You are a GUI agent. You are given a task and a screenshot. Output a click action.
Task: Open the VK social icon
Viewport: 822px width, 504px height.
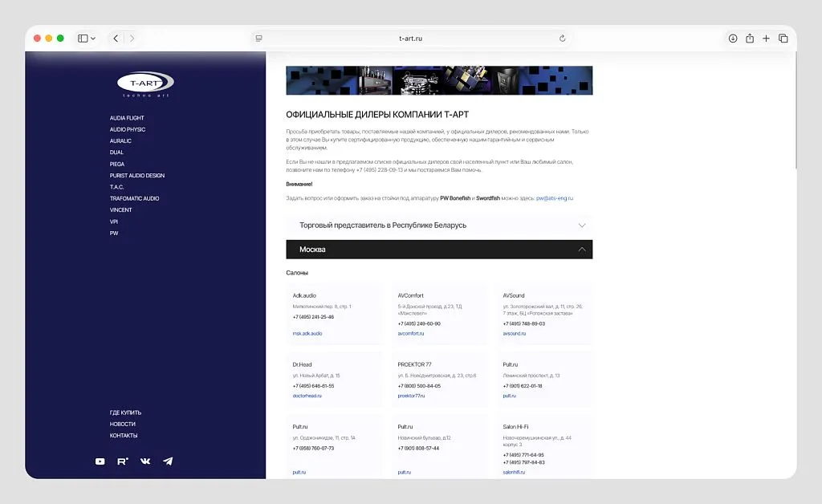tap(145, 461)
